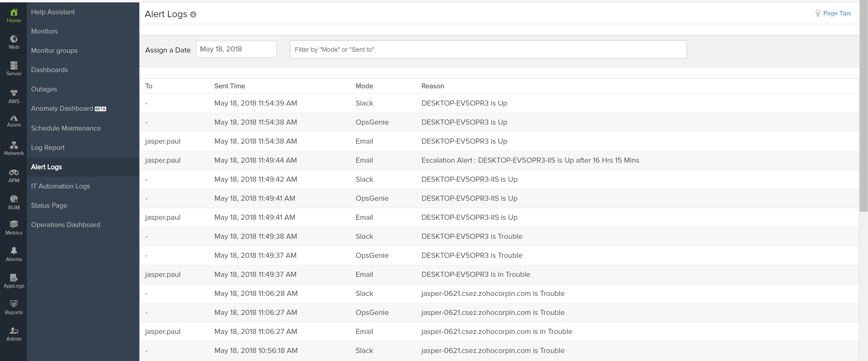Screen dimensions: 868x361
Task: Click the Mode/Sent to filter box
Action: (487, 50)
